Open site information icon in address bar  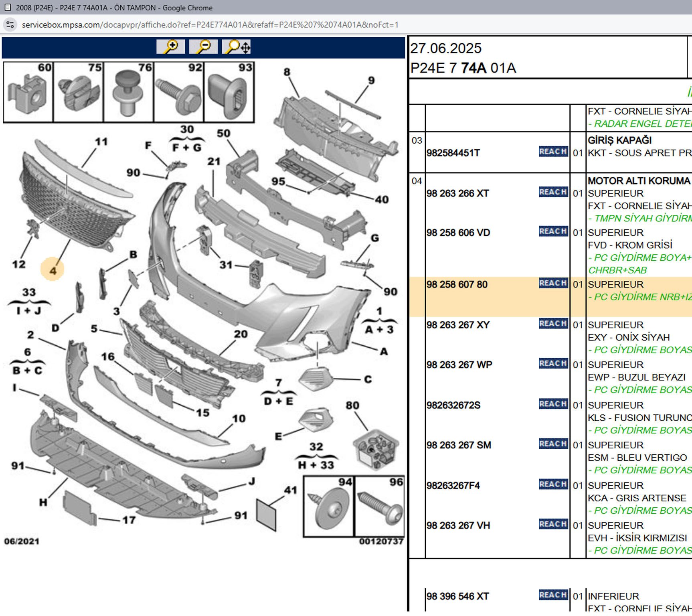click(x=10, y=25)
